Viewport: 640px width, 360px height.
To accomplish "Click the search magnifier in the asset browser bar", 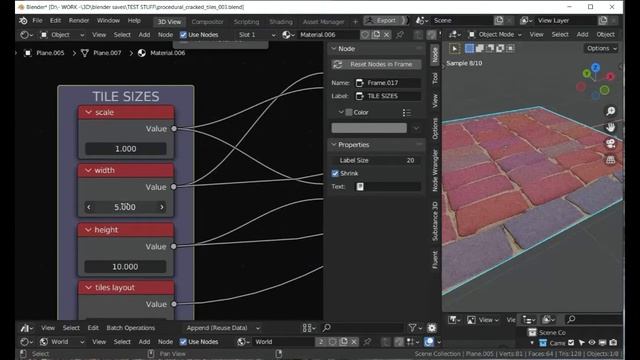I will click(x=327, y=328).
